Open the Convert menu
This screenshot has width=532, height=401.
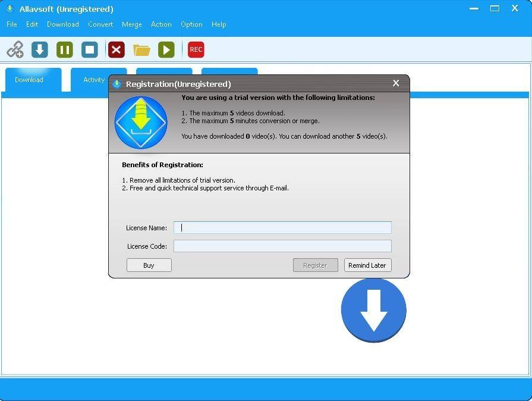tap(100, 24)
